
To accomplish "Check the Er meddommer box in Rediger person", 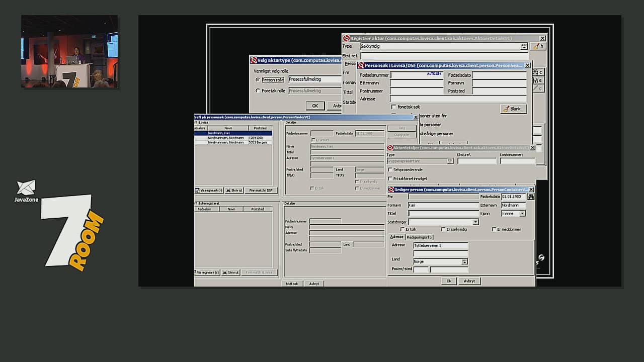I will (x=494, y=229).
